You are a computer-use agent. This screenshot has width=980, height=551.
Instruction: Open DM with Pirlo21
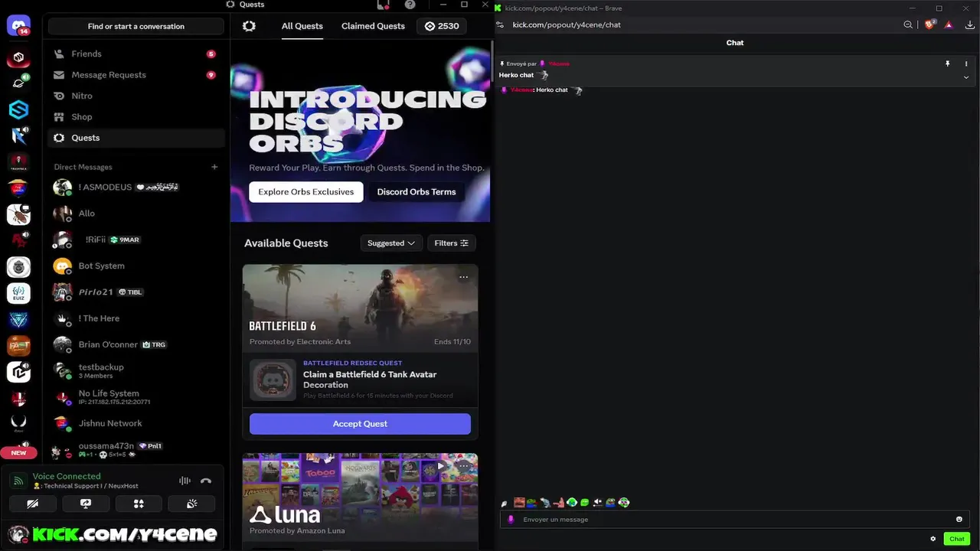(136, 292)
